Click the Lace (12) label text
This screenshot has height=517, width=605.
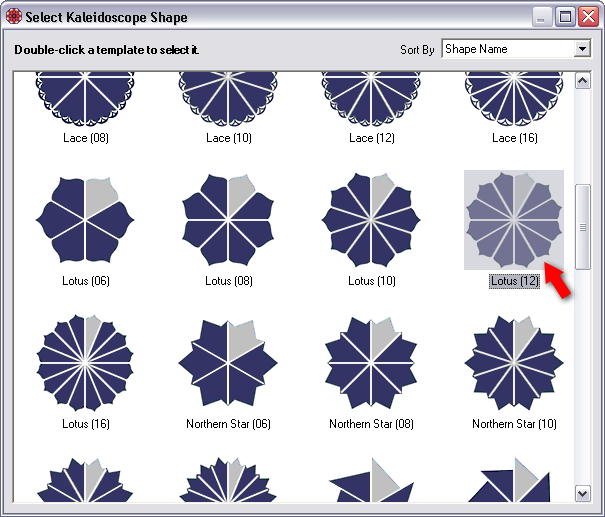[x=372, y=138]
